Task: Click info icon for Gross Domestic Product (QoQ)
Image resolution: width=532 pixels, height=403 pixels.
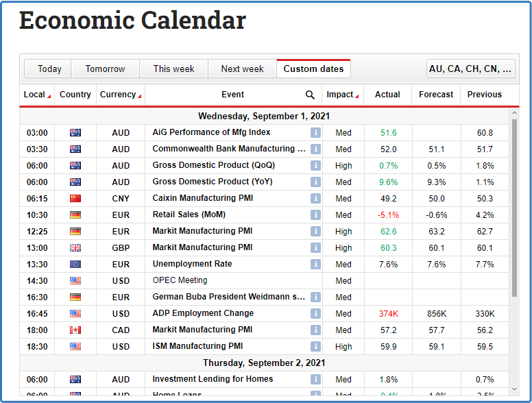Action: [x=315, y=165]
